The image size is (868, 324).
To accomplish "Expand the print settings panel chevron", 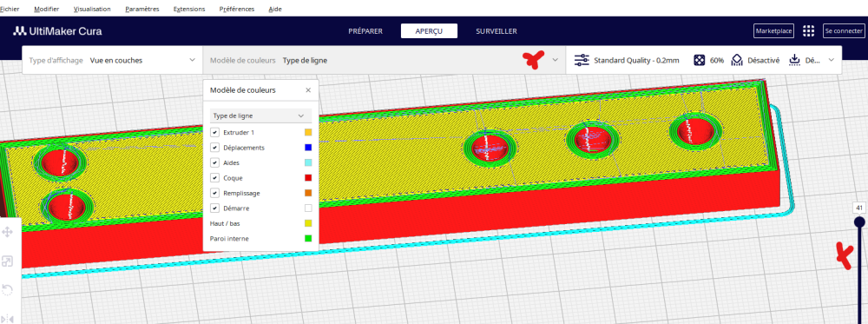I will pos(831,60).
